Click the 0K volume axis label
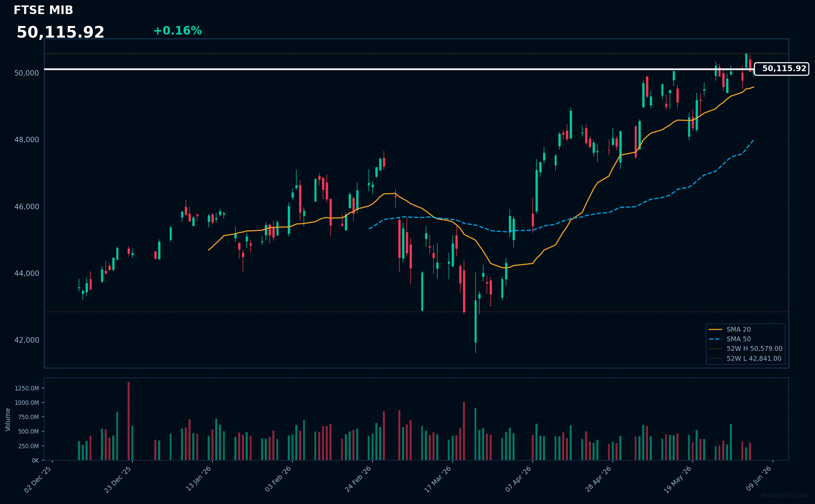Screen dimensions: 815x504 [x=35, y=461]
